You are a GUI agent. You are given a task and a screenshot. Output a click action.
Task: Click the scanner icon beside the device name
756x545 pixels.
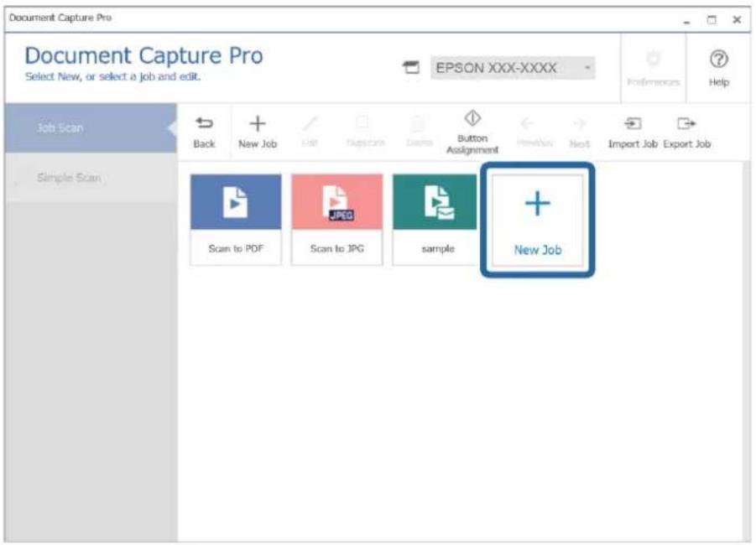(x=411, y=67)
